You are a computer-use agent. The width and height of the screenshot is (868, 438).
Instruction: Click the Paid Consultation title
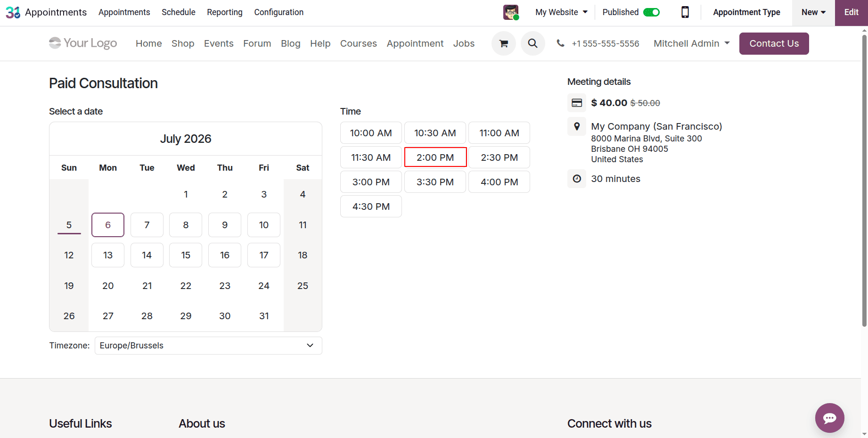pyautogui.click(x=103, y=83)
